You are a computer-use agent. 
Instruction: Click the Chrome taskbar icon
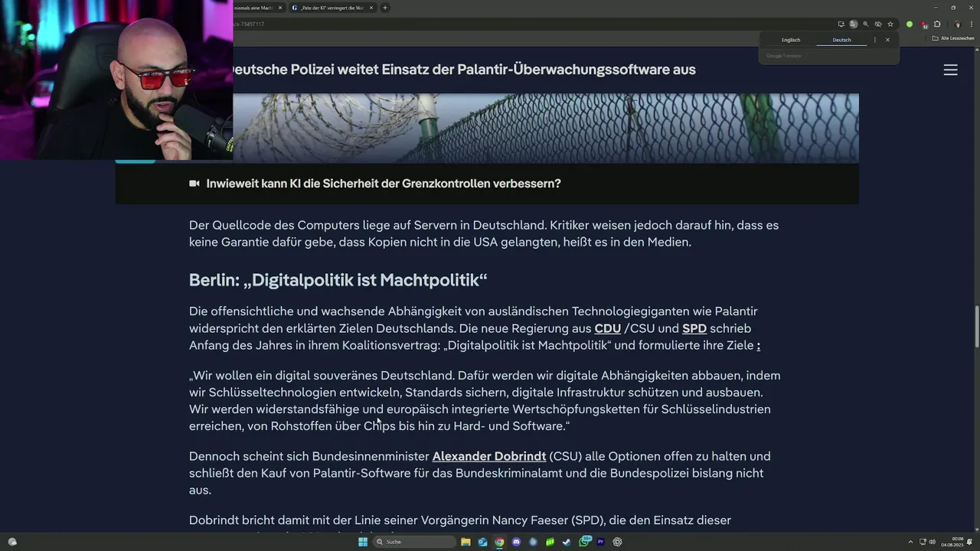[x=499, y=542]
